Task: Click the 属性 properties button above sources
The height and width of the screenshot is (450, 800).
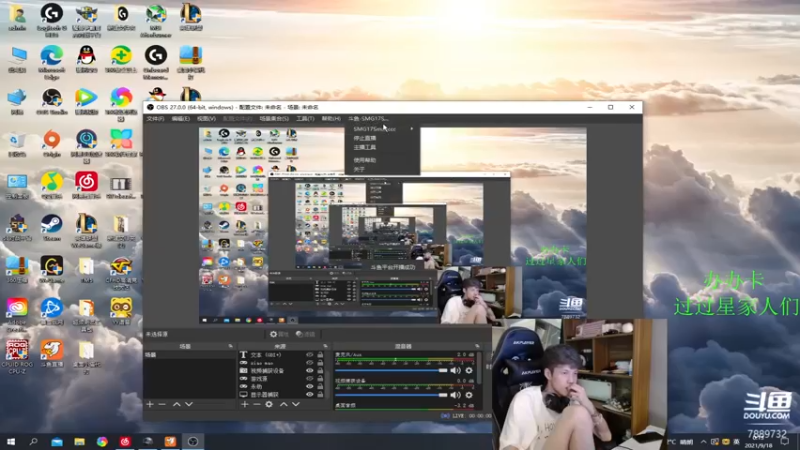Action: point(280,334)
